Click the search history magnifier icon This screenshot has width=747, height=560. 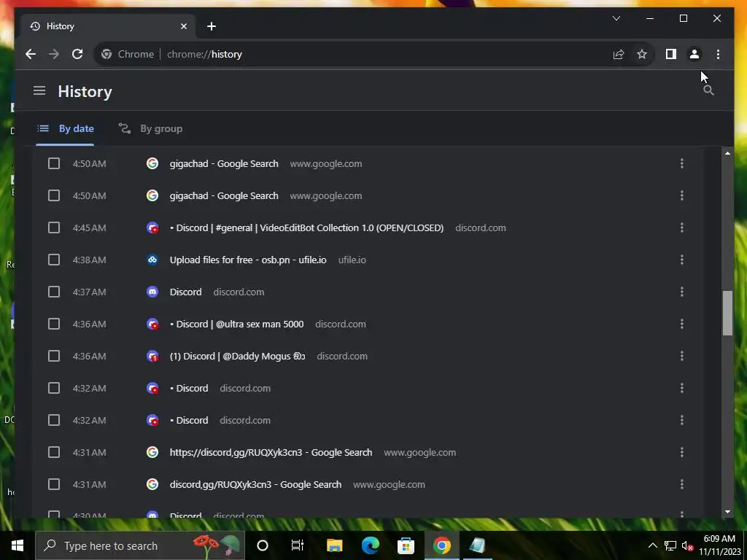tap(708, 90)
